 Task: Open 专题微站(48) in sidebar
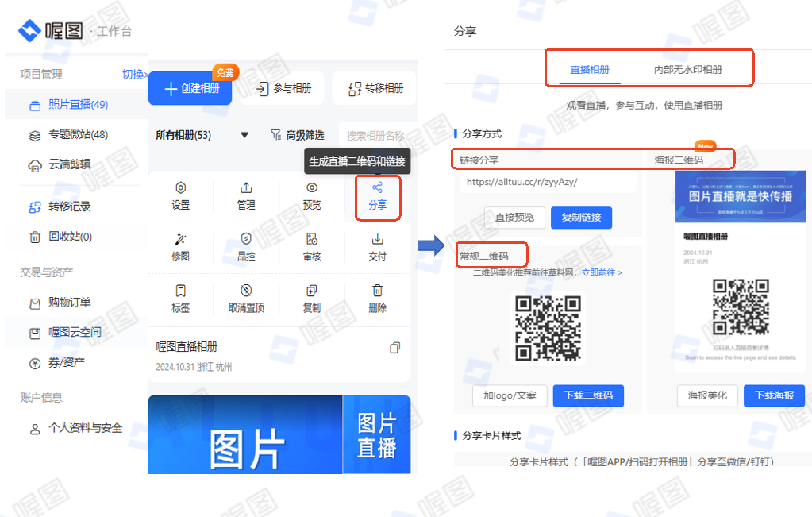[77, 135]
